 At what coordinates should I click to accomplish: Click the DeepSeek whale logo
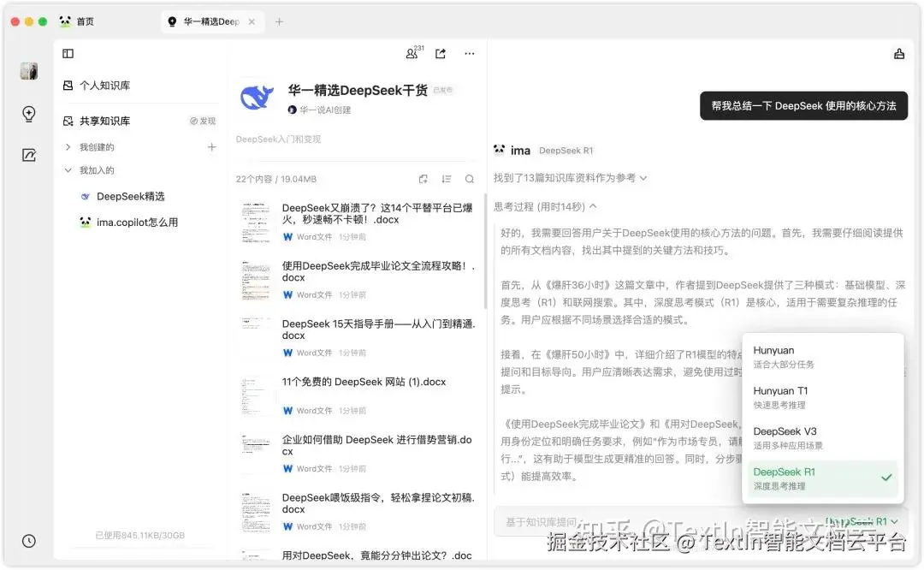point(257,98)
